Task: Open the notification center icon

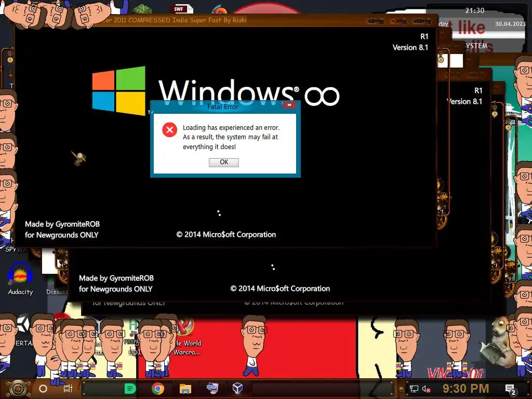Action: click(510, 389)
